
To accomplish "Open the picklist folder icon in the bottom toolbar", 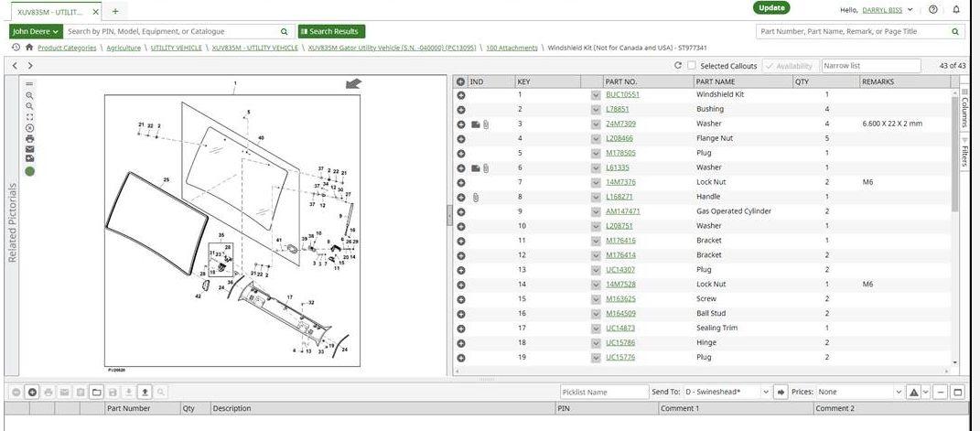I will coord(96,393).
